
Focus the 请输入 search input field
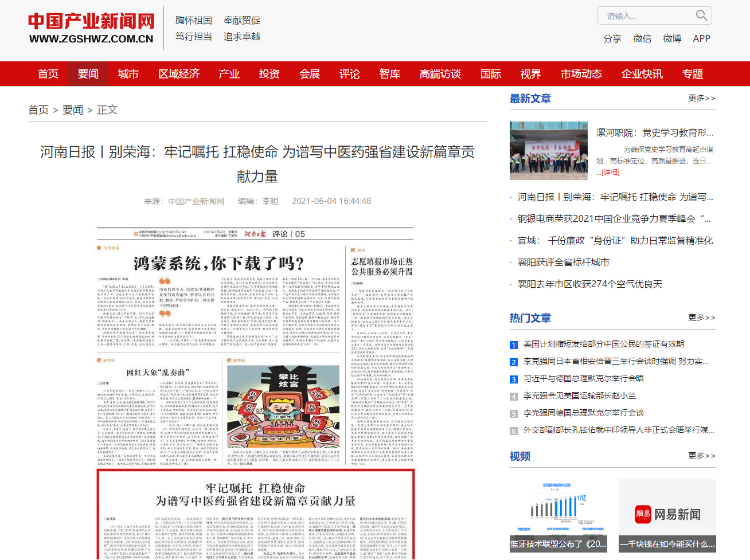click(x=647, y=16)
